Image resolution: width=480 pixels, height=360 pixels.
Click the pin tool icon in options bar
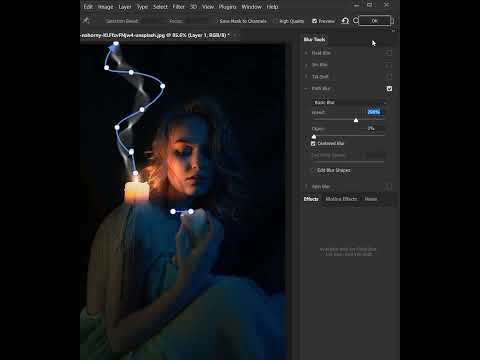86,21
